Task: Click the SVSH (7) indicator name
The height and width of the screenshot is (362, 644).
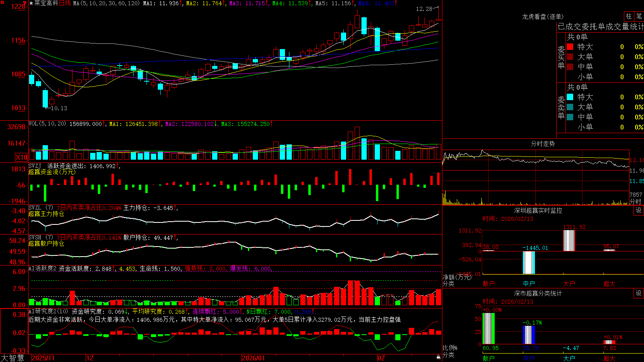Action: tap(41, 238)
